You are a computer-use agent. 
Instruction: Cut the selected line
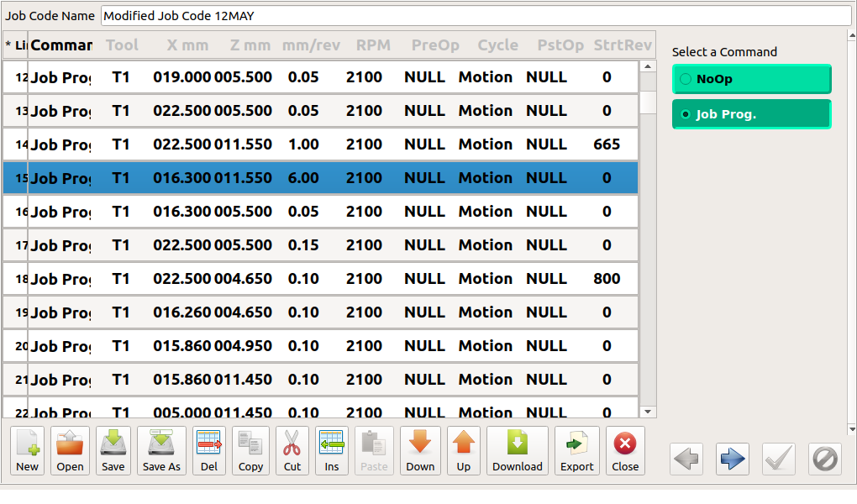(x=292, y=450)
